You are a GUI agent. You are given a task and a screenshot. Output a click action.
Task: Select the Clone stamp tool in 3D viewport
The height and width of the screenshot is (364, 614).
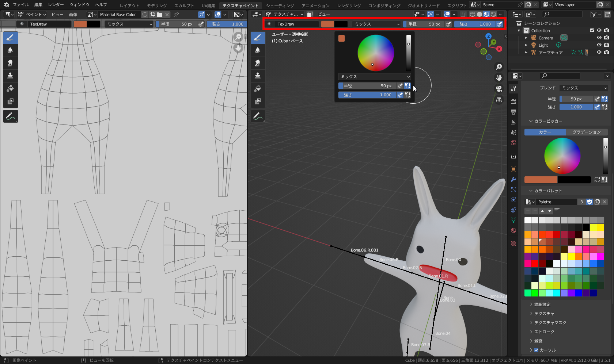(x=258, y=76)
